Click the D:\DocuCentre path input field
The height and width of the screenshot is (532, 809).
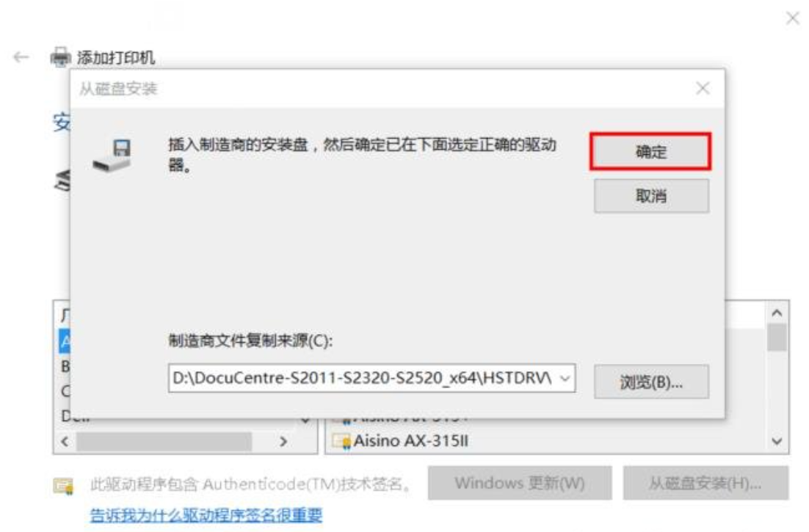coord(371,379)
